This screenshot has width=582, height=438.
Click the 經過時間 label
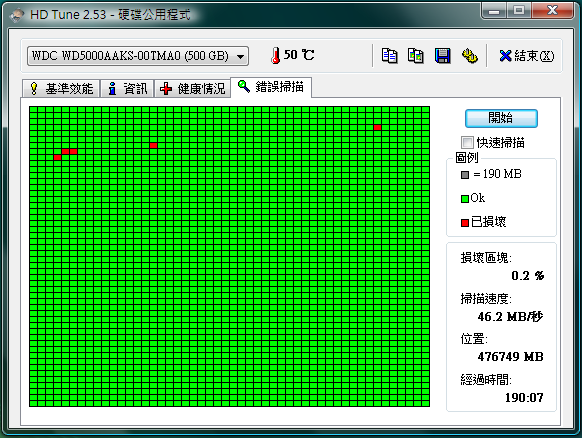[x=486, y=379]
